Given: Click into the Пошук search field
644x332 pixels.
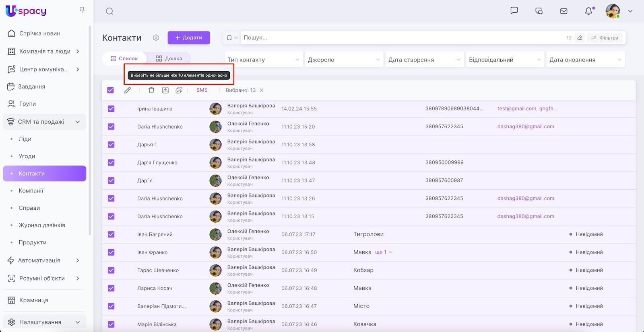Looking at the screenshot, I should click(402, 38).
